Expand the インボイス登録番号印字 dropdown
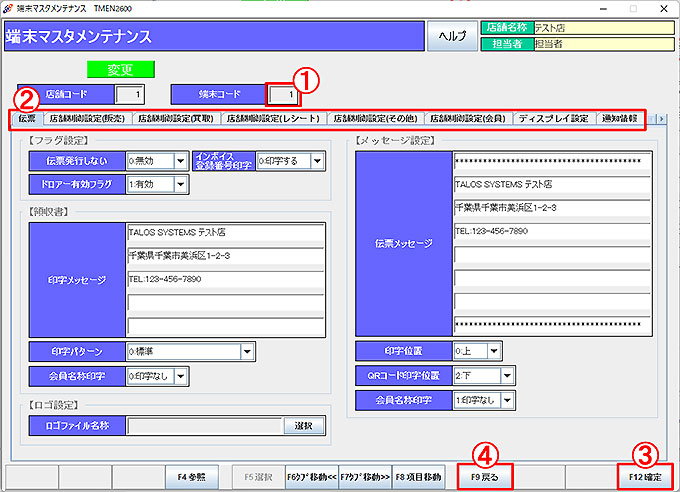Screen dimensions: 680x492 pyautogui.click(x=317, y=161)
